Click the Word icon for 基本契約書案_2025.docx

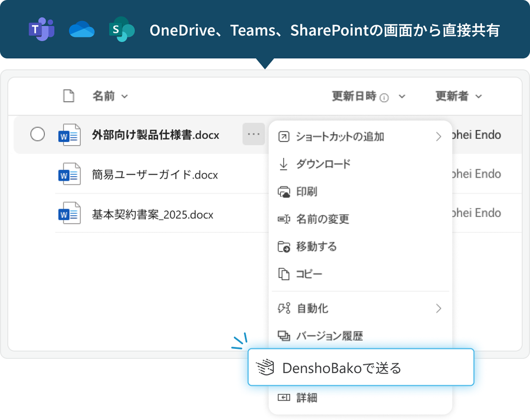(x=69, y=213)
